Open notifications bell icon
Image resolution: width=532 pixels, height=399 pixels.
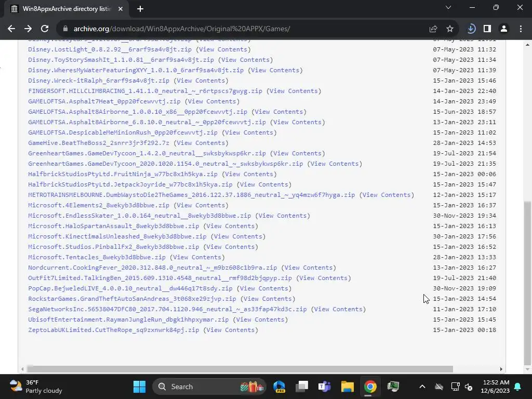pyautogui.click(x=518, y=387)
